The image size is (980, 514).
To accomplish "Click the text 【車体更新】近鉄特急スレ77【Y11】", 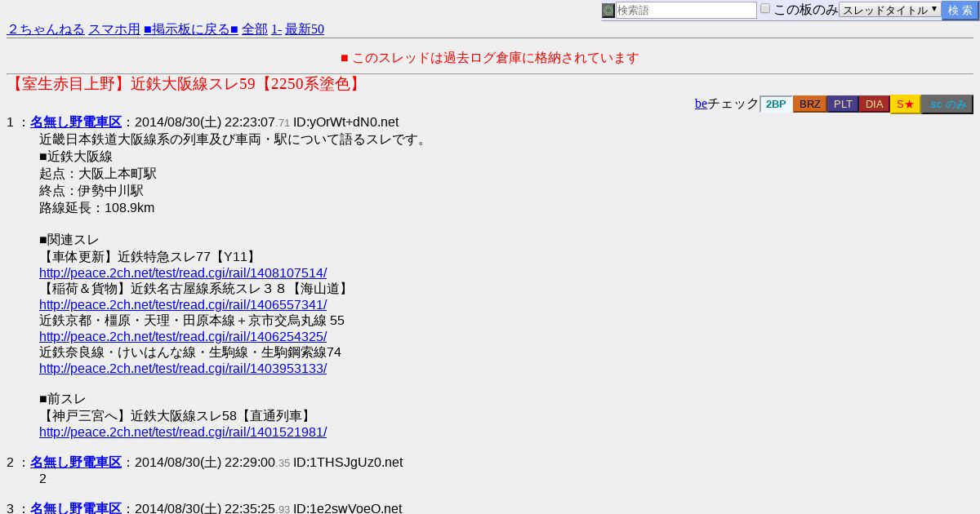I will pyautogui.click(x=149, y=257).
